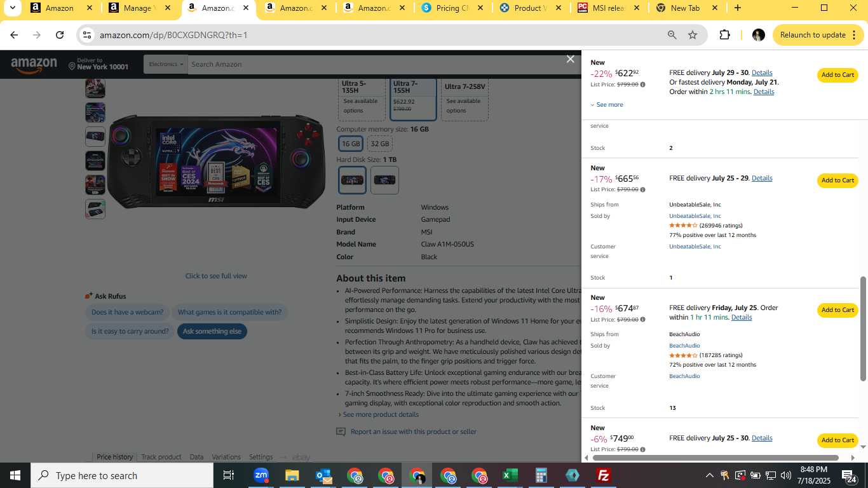Open FileZilla from the taskbar
The image size is (868, 488).
pos(604,475)
